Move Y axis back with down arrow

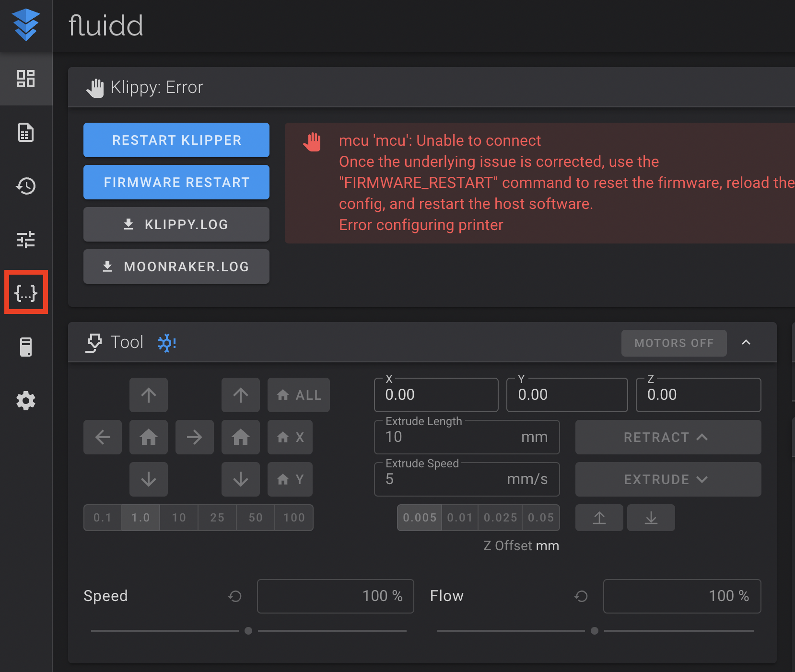point(149,479)
